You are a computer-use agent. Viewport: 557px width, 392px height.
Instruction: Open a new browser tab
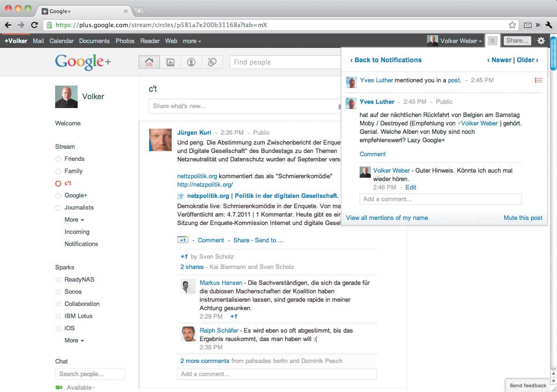pos(139,11)
